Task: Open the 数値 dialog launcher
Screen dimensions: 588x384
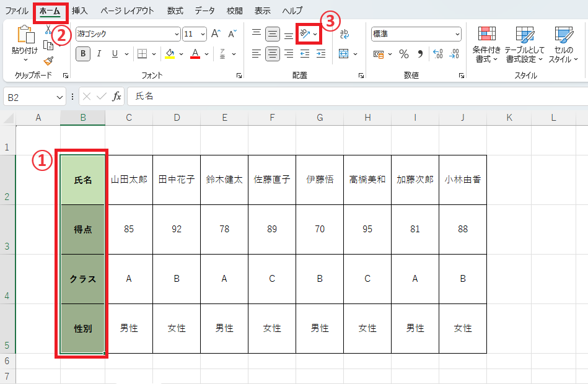Action: (462, 76)
